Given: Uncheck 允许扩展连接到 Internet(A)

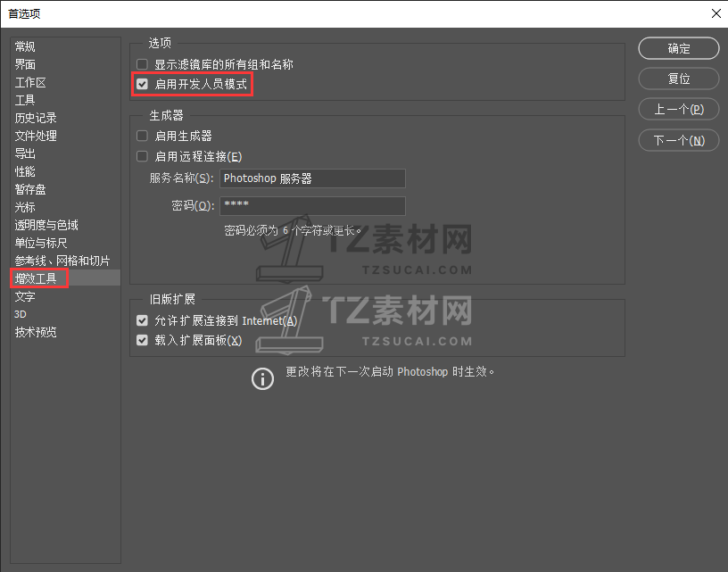Looking at the screenshot, I should [x=142, y=320].
